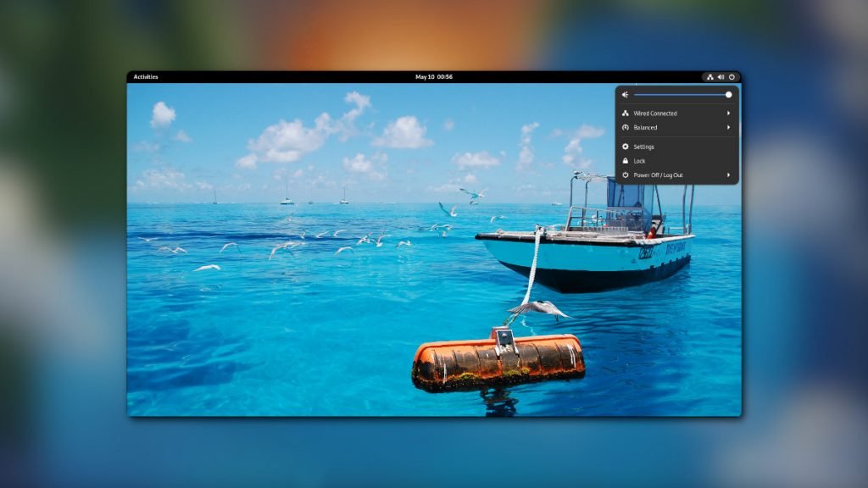The height and width of the screenshot is (488, 868).
Task: Select the Balanced power mode entry
Action: (648, 127)
